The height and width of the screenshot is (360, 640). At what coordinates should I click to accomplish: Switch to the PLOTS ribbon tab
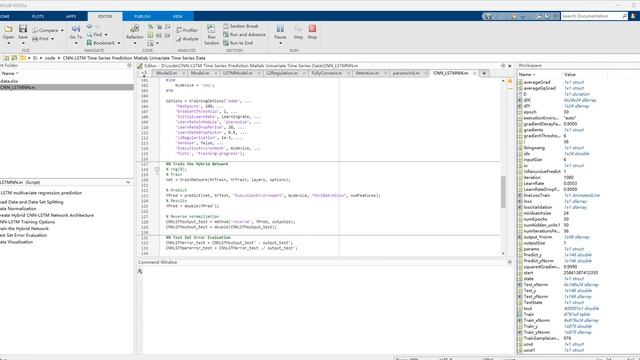point(38,16)
